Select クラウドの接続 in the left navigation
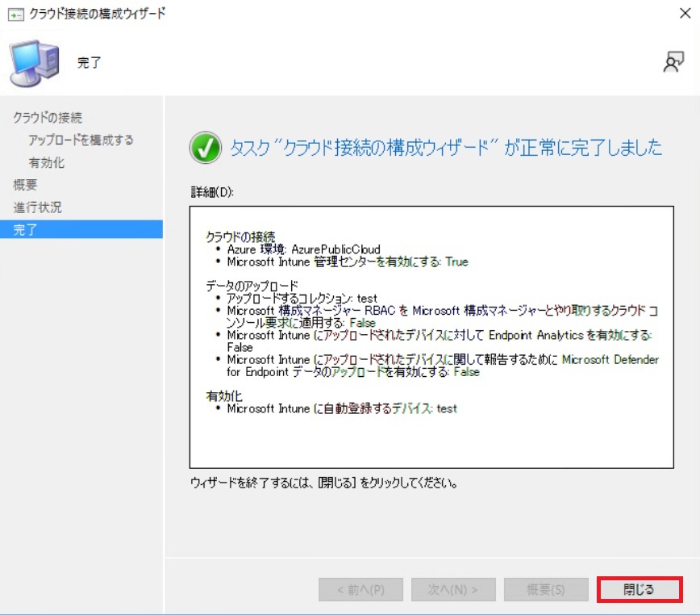Viewport: 700px width, 615px height. click(x=47, y=117)
